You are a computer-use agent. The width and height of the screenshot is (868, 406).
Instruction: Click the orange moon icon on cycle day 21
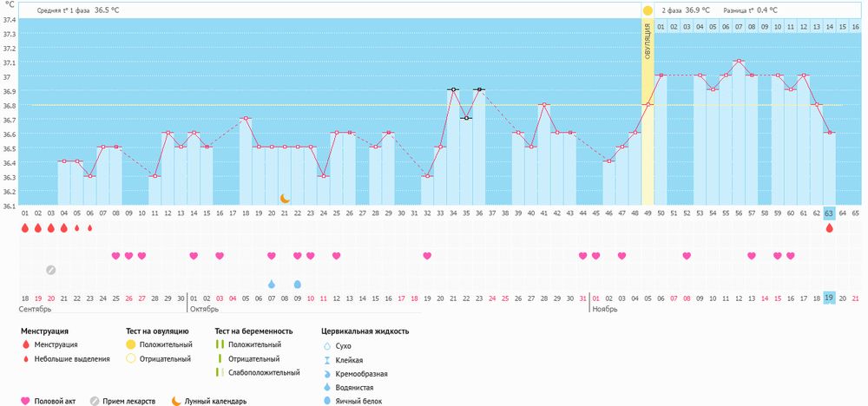pyautogui.click(x=284, y=199)
